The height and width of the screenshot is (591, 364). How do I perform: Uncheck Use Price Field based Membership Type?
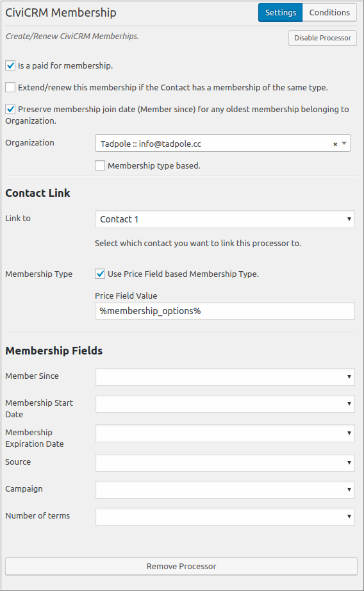100,274
